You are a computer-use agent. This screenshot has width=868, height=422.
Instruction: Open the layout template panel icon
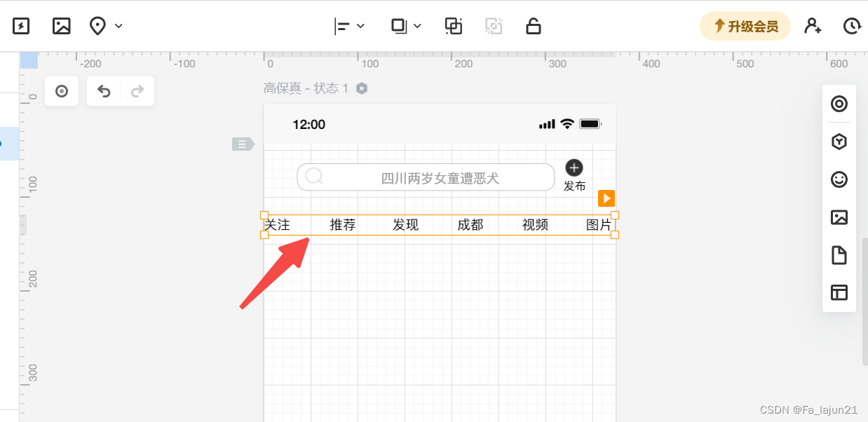(839, 292)
